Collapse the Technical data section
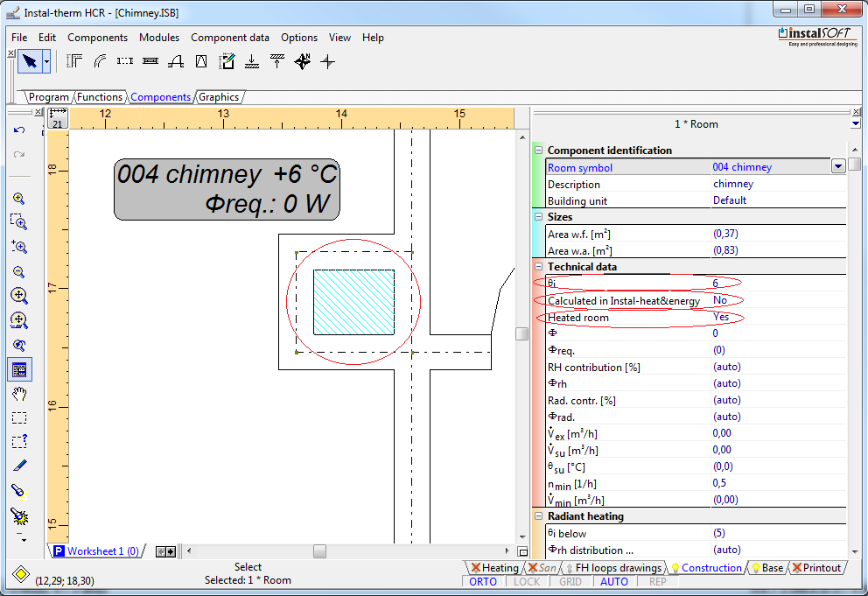This screenshot has height=596, width=868. click(x=539, y=267)
